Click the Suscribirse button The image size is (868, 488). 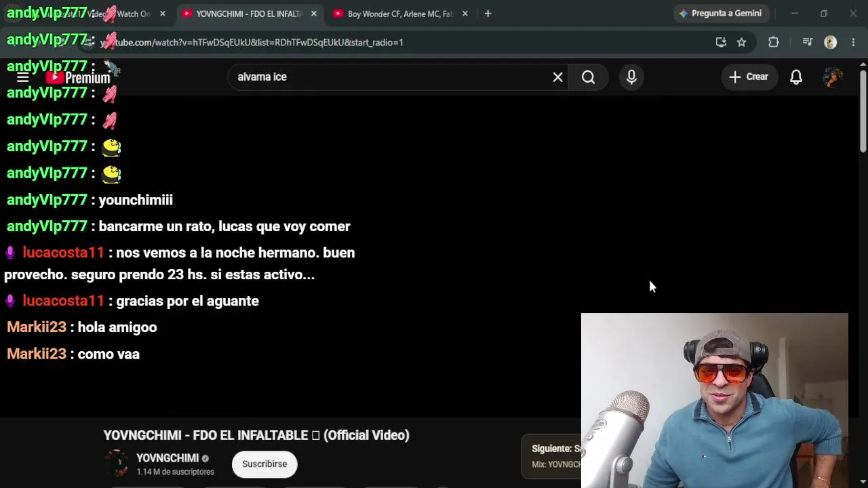point(264,464)
